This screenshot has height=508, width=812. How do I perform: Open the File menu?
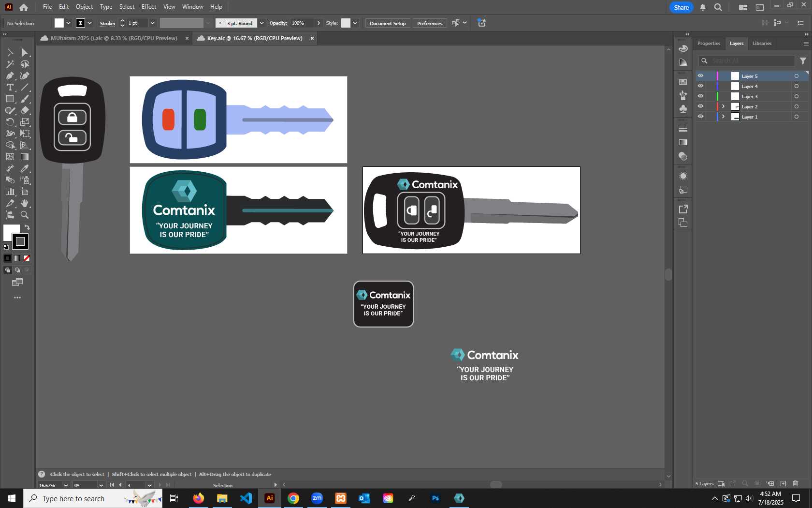click(47, 7)
